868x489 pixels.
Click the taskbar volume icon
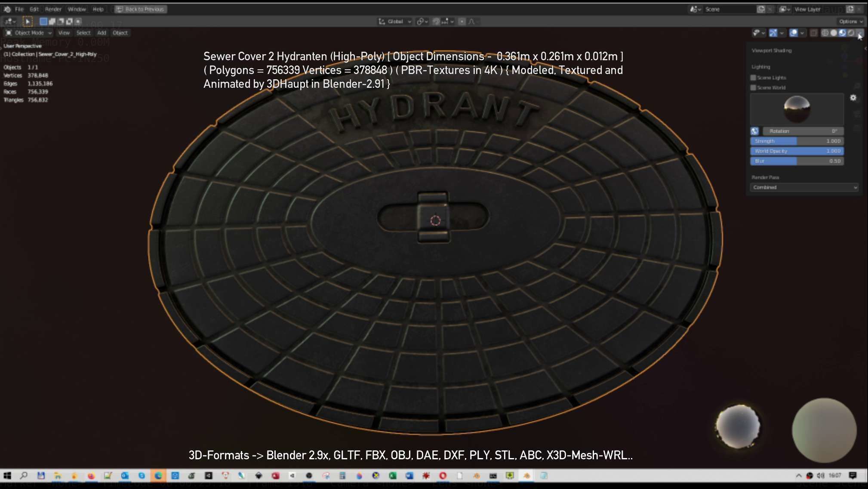(821, 476)
